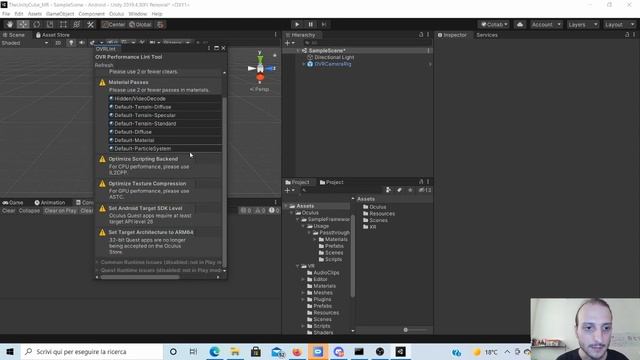The width and height of the screenshot is (640, 360).
Task: Open the Assets menu
Action: pyautogui.click(x=35, y=14)
